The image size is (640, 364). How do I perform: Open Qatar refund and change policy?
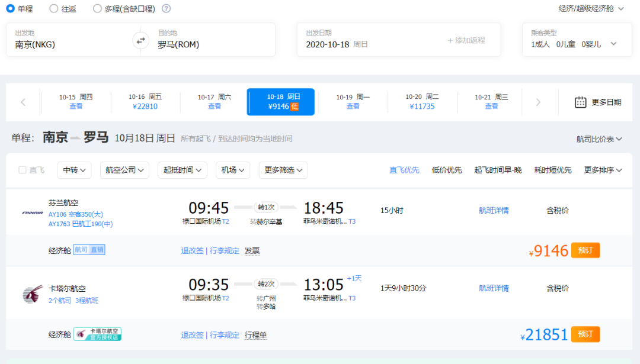point(192,335)
